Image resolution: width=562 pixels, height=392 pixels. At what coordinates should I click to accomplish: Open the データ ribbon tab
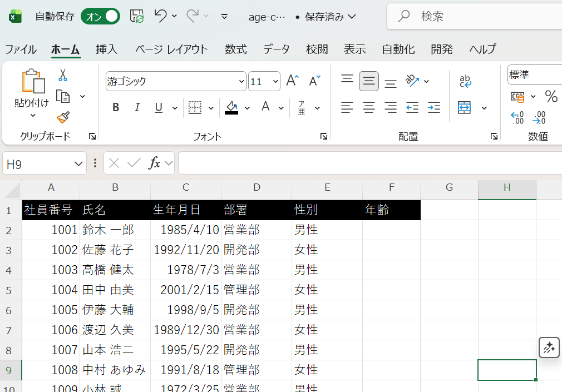[x=275, y=49]
